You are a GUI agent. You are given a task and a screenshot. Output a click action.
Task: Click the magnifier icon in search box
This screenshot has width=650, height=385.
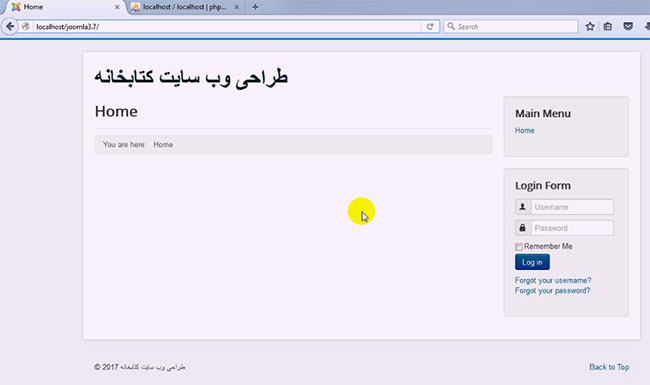[451, 26]
